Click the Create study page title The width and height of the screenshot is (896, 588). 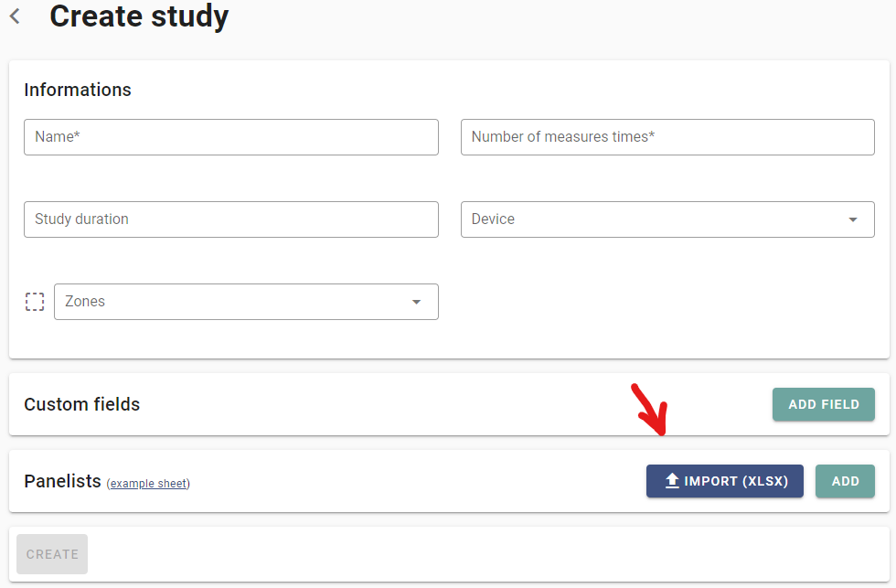coord(139,16)
